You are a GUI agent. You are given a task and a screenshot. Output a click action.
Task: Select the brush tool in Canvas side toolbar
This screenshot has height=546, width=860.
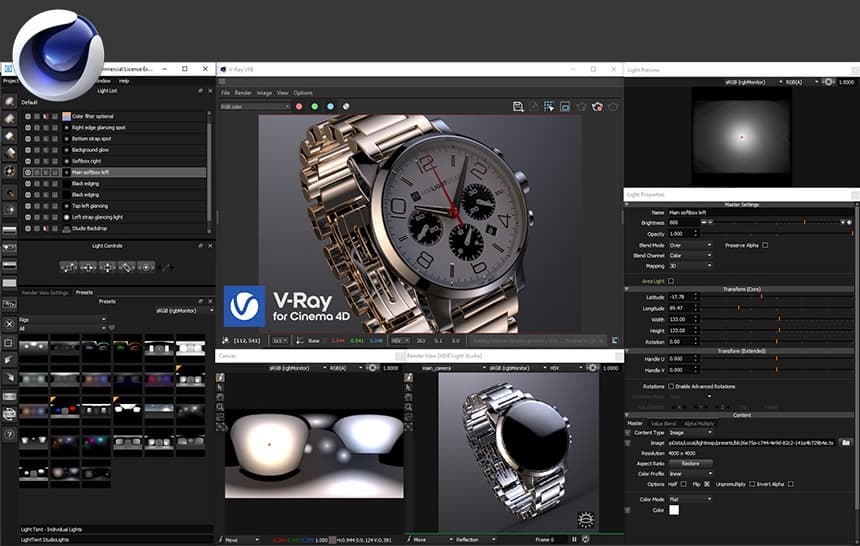tap(220, 378)
